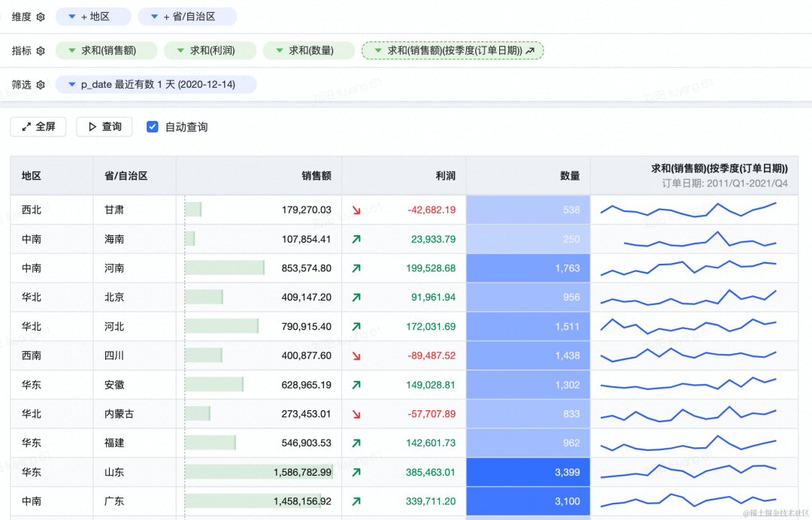The image size is (812, 520).
Task: Open the p_date filter pill
Action: pos(72,85)
